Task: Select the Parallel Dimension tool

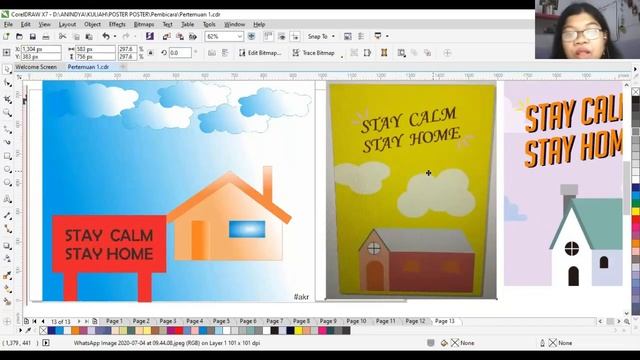Action: (x=7, y=215)
